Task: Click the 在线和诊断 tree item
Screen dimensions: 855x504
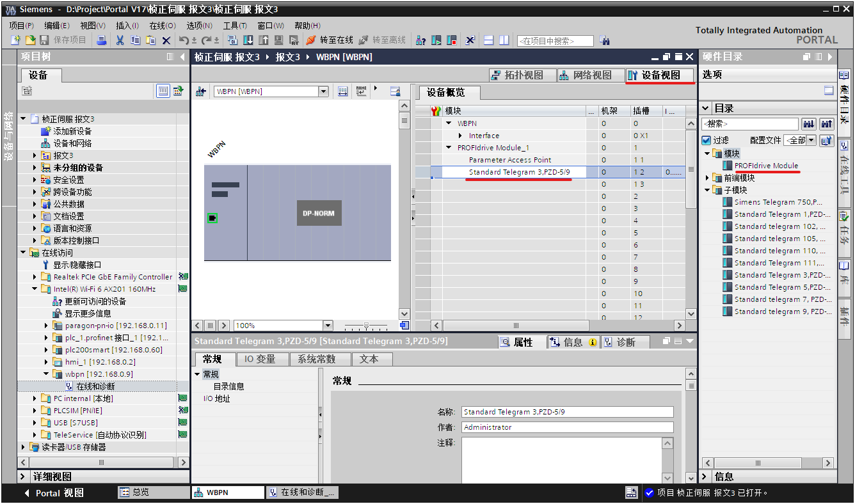Action: 95,386
